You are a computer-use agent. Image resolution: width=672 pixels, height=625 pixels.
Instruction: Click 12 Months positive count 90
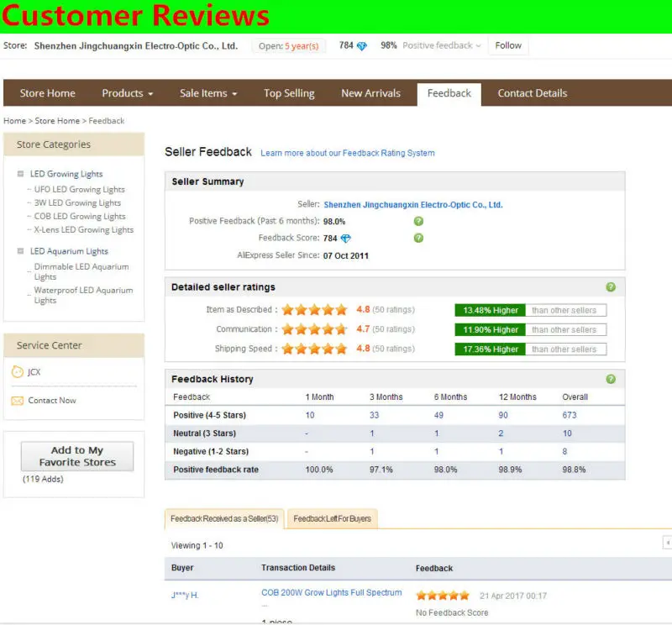click(x=503, y=415)
